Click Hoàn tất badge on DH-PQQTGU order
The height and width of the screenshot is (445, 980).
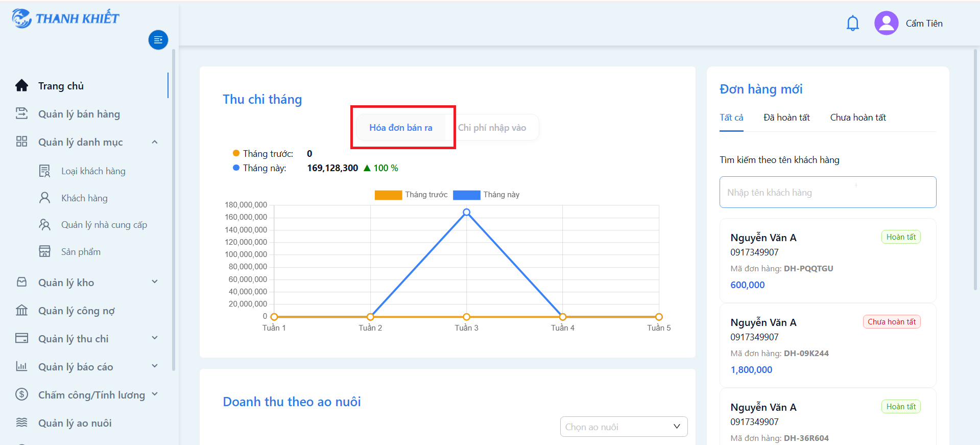[x=901, y=237]
